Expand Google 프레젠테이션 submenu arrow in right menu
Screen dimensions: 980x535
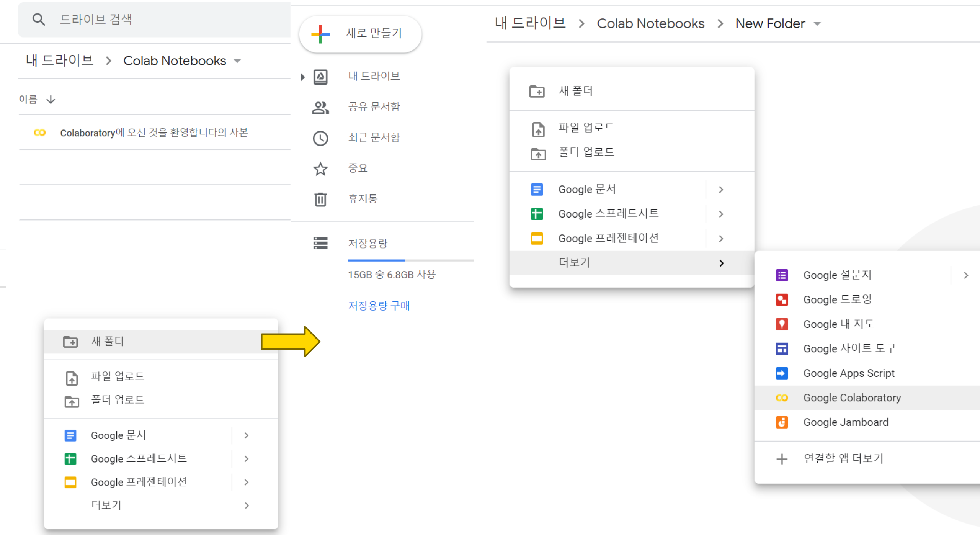721,239
